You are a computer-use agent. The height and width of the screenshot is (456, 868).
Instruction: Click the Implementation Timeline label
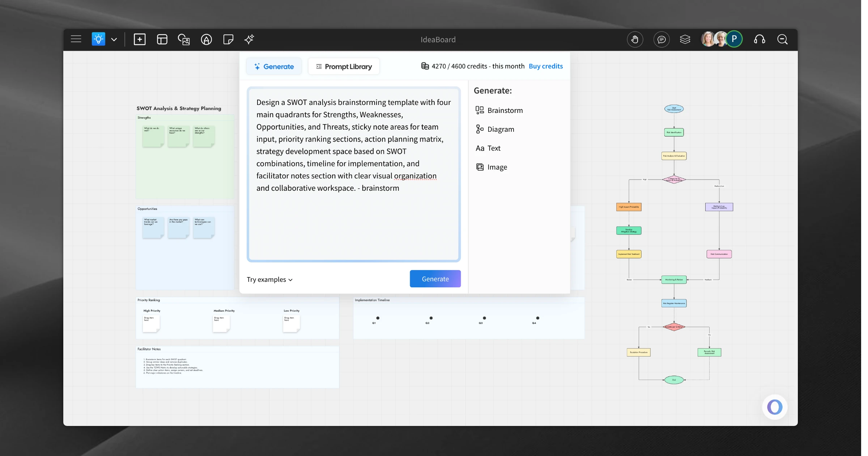tap(372, 300)
